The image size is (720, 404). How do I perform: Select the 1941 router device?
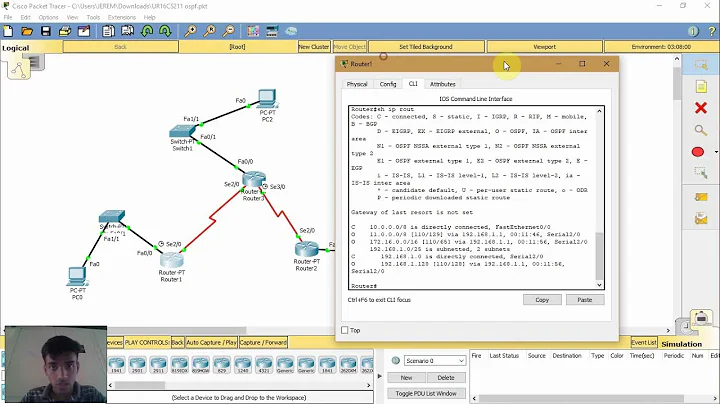click(117, 365)
